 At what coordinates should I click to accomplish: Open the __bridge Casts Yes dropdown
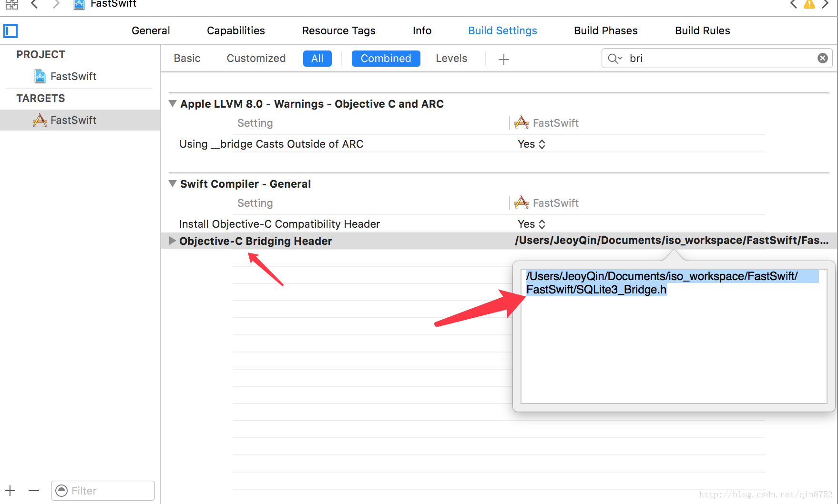(531, 144)
